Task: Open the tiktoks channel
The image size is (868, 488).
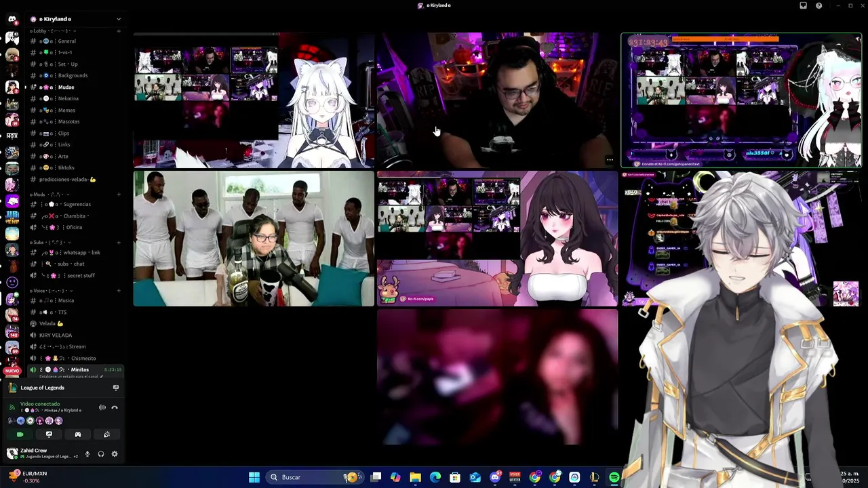Action: coord(75,167)
